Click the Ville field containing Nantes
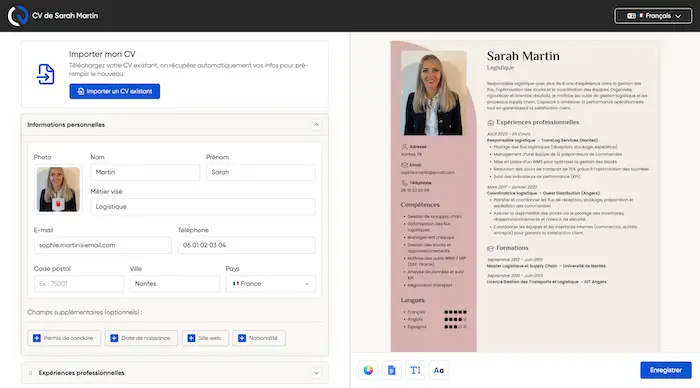 click(x=175, y=284)
